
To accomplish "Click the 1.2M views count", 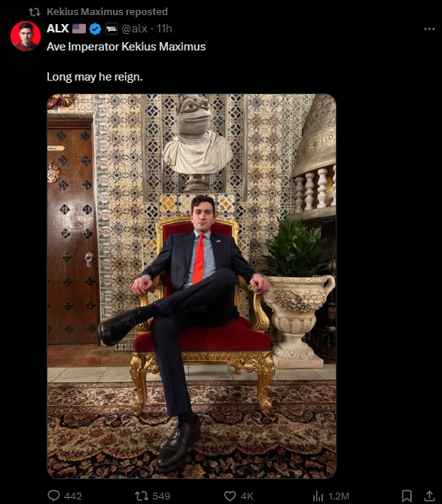I will pos(339,496).
